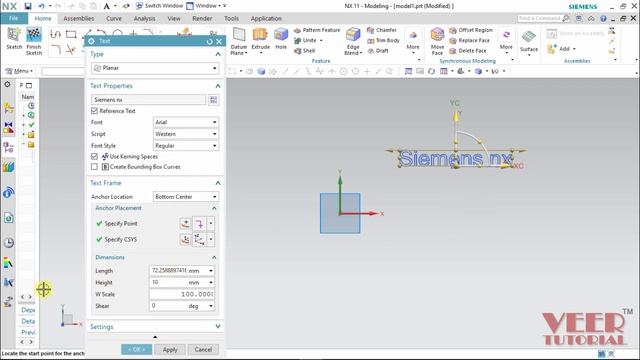This screenshot has width=640, height=360.
Task: Collapse the Type section
Action: coord(218,54)
